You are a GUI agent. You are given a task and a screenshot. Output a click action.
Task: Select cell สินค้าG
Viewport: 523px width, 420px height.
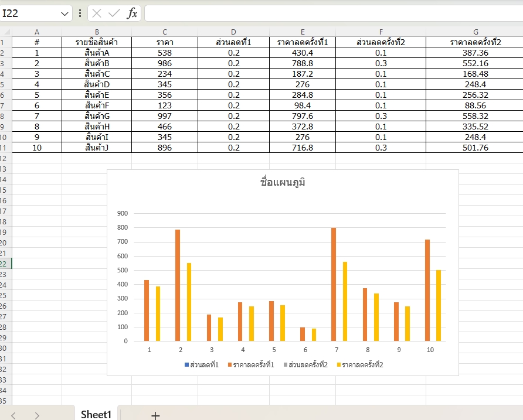(97, 116)
